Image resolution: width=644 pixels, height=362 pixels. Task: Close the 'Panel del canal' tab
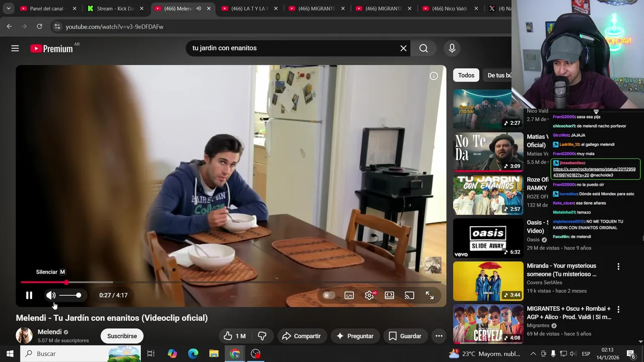(74, 9)
